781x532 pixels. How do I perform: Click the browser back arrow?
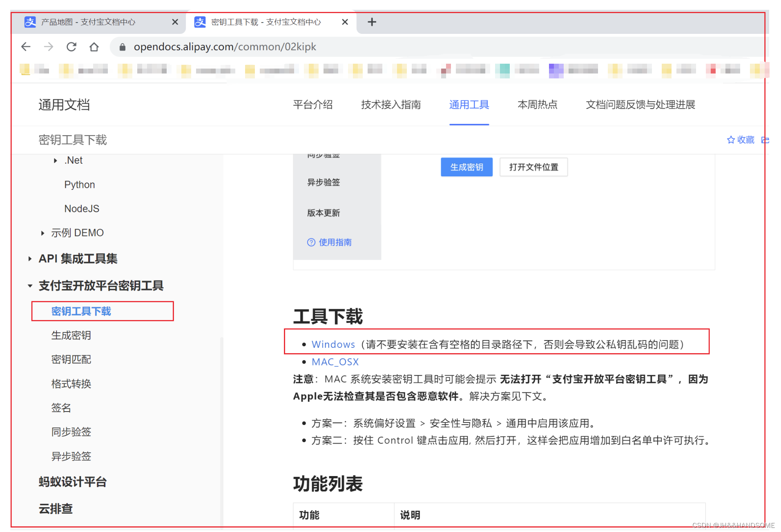[x=26, y=47]
